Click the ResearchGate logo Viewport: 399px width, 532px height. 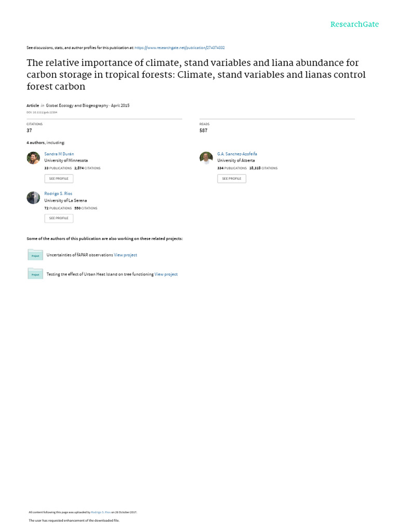click(355, 24)
